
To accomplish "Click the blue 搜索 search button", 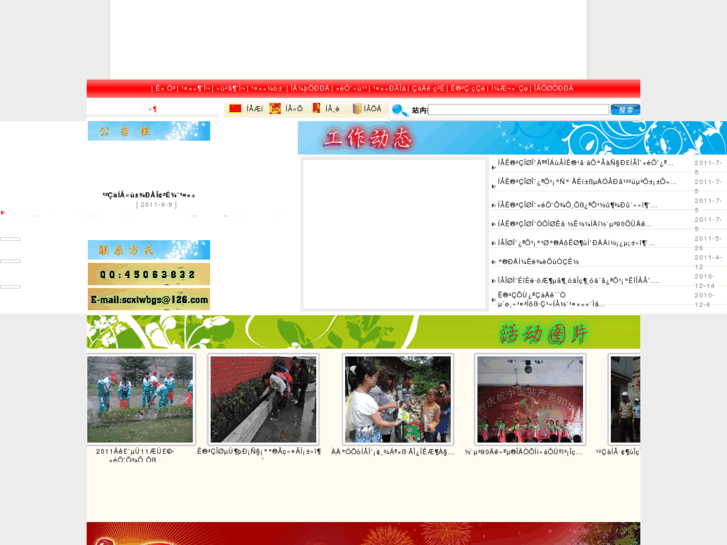I will click(x=625, y=110).
